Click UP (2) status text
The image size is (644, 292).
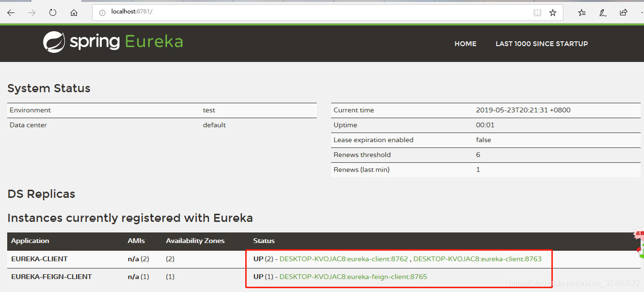(263, 259)
